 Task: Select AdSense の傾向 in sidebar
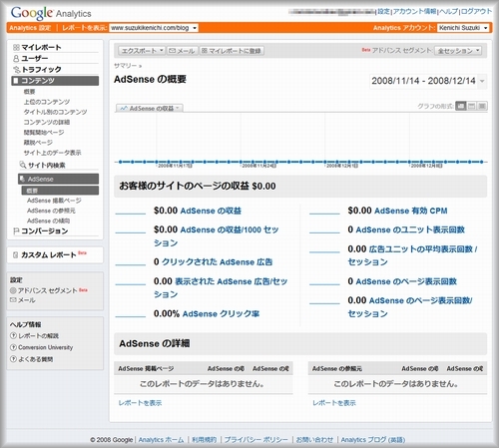pyautogui.click(x=49, y=221)
